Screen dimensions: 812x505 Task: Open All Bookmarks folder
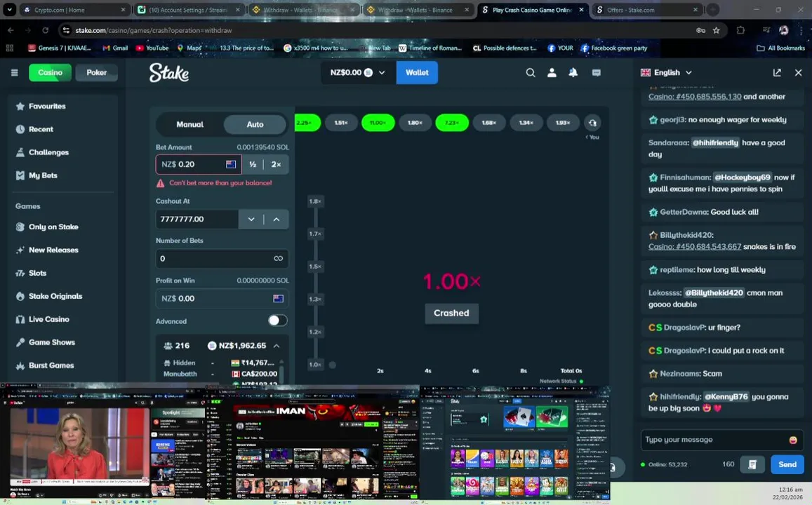781,48
